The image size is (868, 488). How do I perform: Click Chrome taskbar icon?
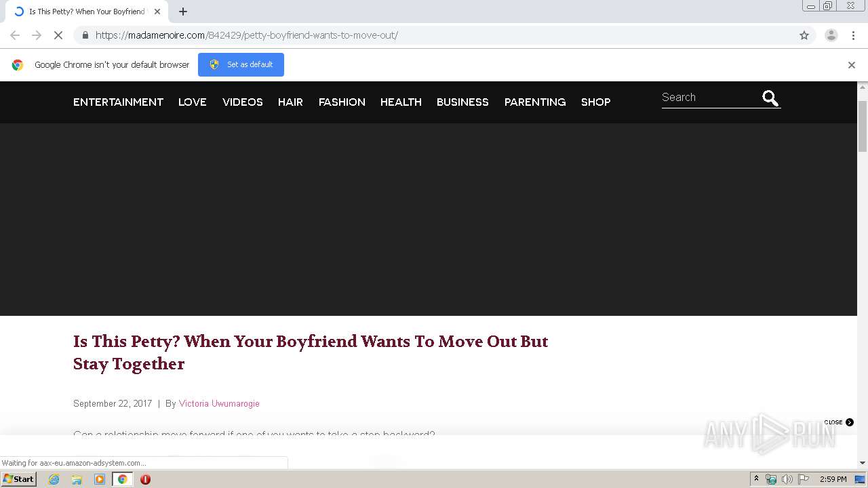[x=123, y=479]
